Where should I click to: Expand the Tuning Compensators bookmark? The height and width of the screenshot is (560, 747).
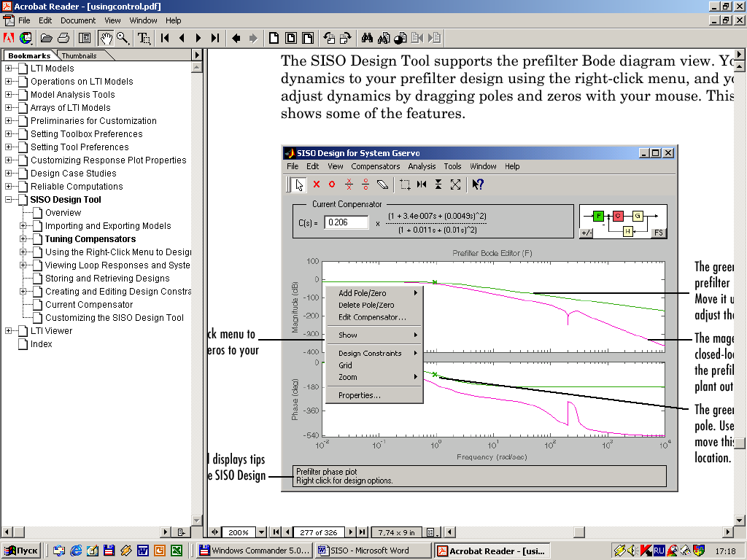point(23,239)
